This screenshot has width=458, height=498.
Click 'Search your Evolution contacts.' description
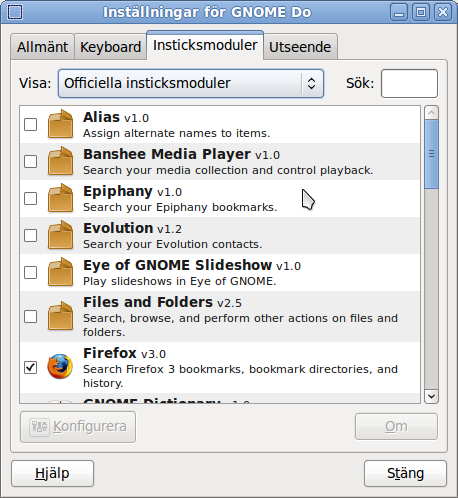click(x=173, y=244)
